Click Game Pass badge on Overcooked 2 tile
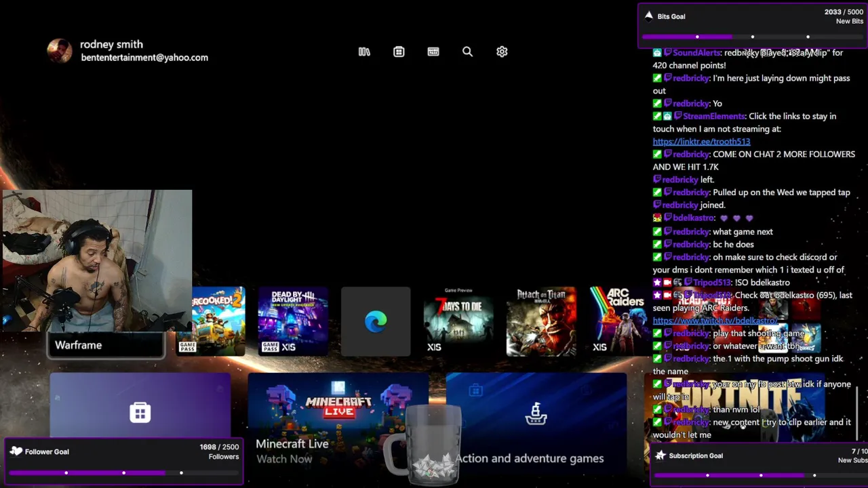Viewport: 868px width, 488px height. coord(187,347)
